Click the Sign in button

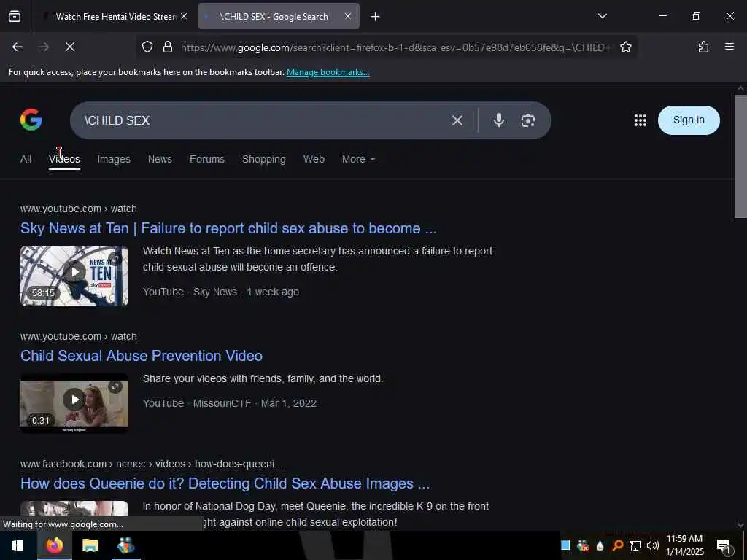tap(689, 120)
